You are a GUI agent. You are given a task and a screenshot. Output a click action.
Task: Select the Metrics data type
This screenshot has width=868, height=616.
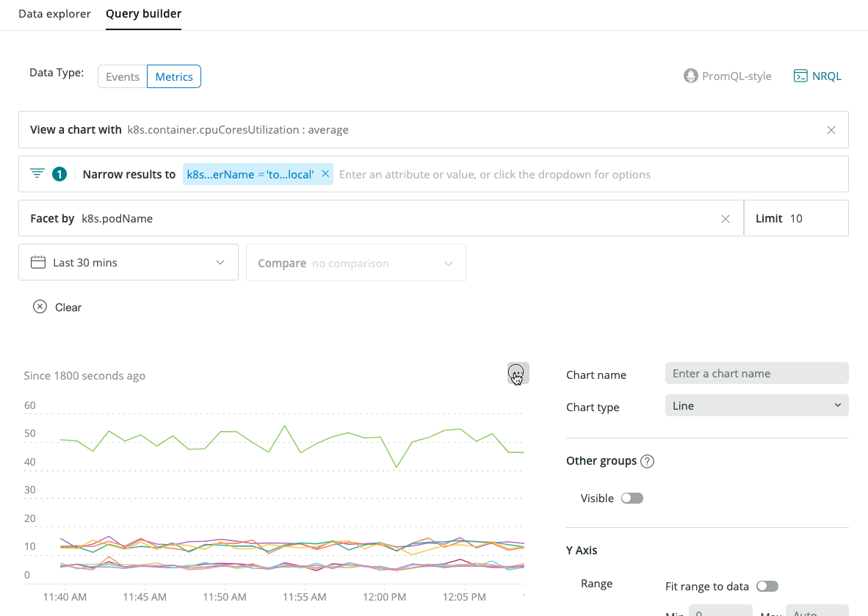click(174, 77)
